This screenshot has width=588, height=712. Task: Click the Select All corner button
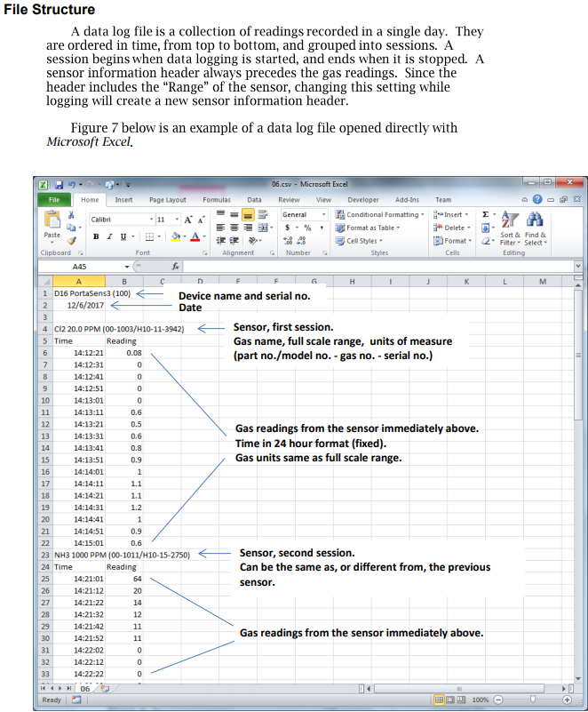pyautogui.click(x=45, y=282)
